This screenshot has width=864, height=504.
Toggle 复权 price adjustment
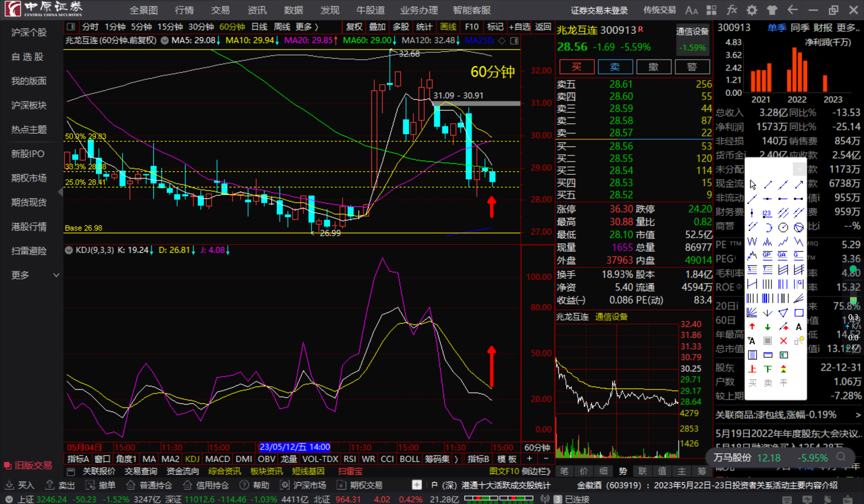coord(354,27)
